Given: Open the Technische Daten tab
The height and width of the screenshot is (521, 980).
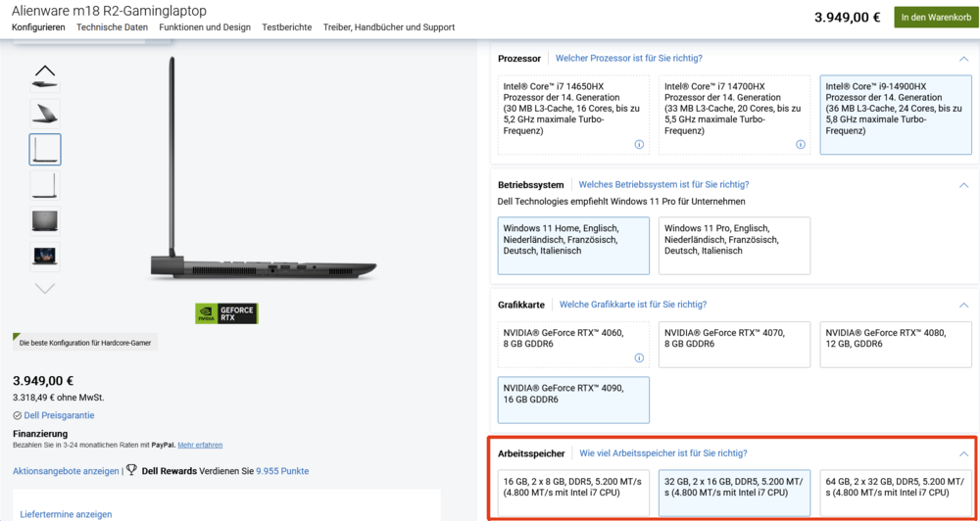Looking at the screenshot, I should point(112,27).
